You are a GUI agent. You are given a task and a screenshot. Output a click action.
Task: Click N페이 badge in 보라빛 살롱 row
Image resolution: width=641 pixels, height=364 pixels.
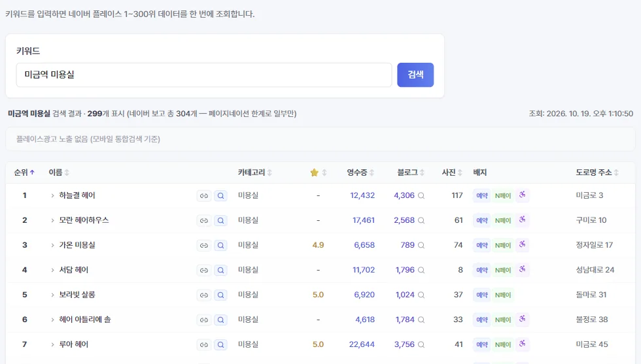point(503,295)
